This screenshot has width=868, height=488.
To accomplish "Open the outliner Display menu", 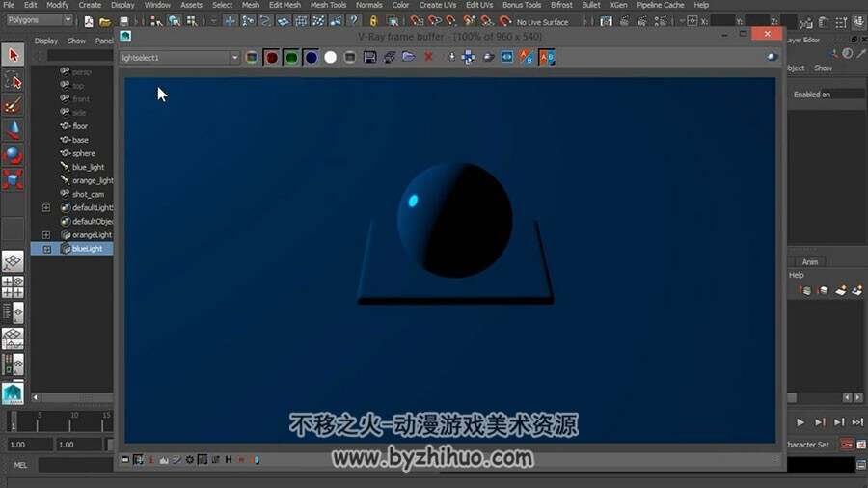I will [46, 41].
